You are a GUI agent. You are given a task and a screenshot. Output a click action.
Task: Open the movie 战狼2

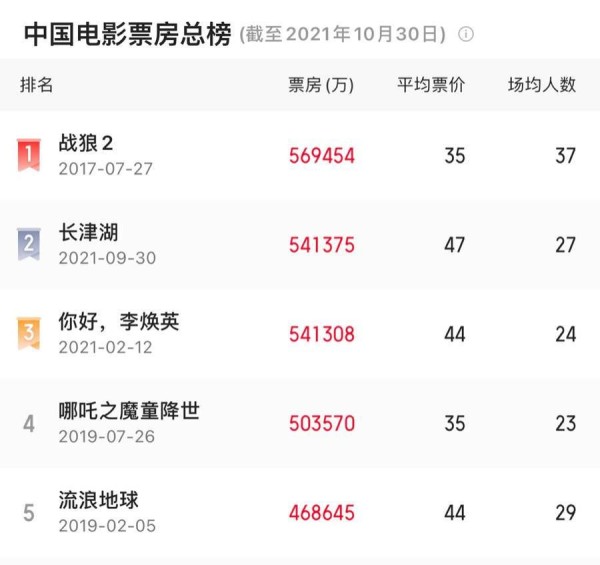(x=86, y=143)
